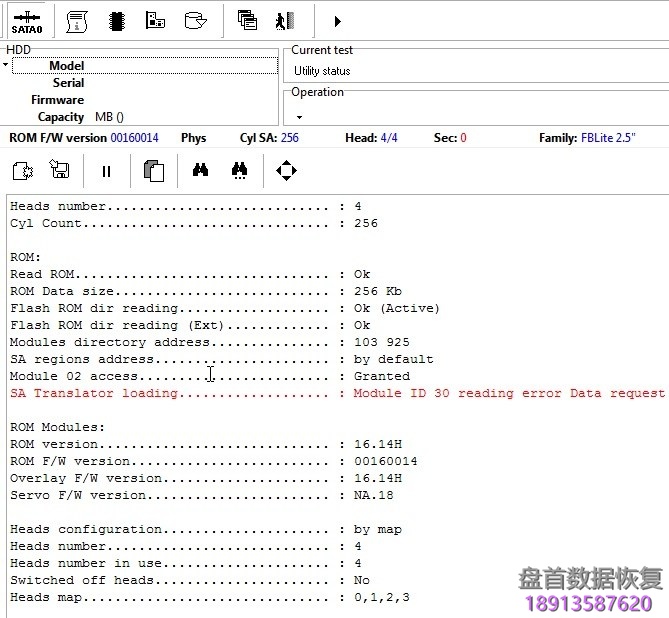Image resolution: width=669 pixels, height=618 pixels.
Task: Click the ROM F/W version value 00160014
Action: coord(134,138)
